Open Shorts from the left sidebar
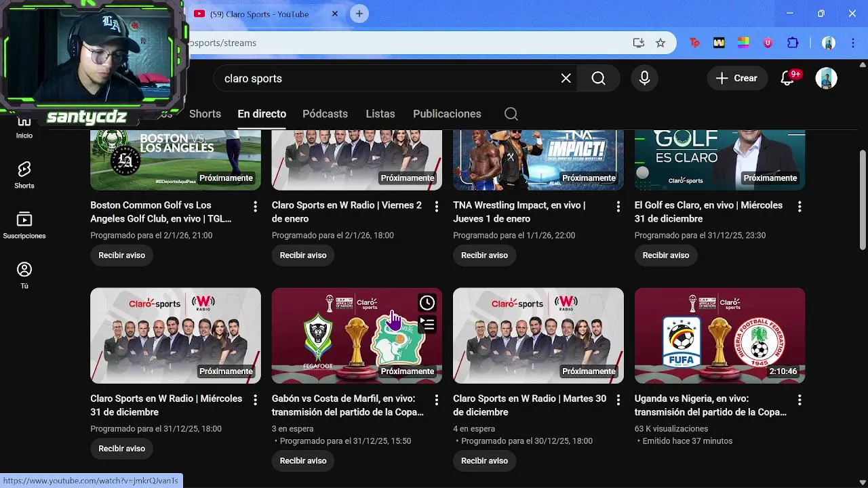 point(24,175)
